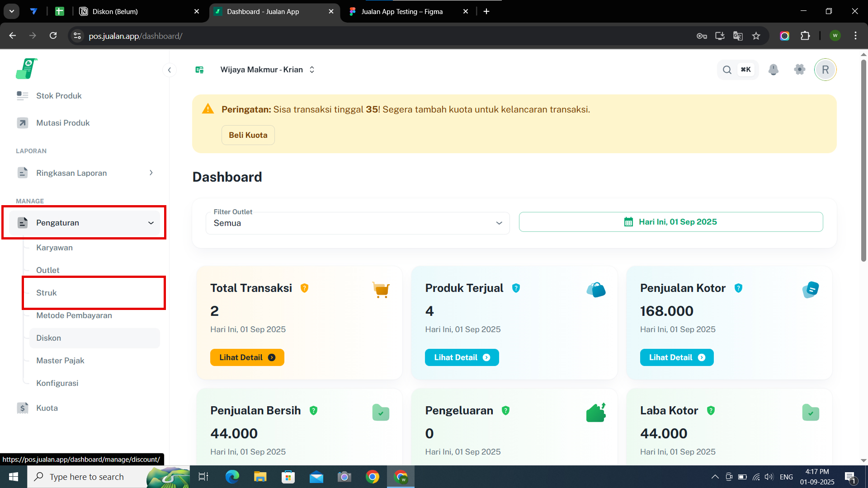The width and height of the screenshot is (868, 488).
Task: Collapse the sidebar with arrow button
Action: 169,70
